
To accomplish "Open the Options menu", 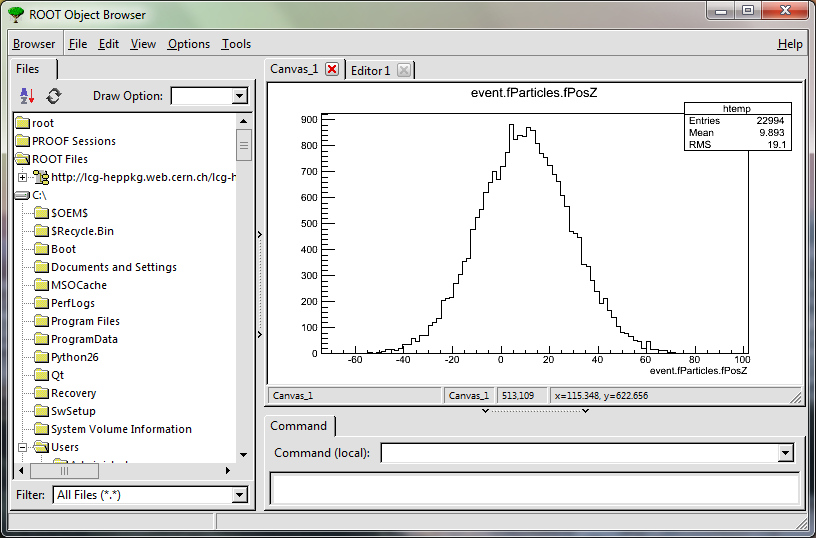I will click(x=188, y=44).
